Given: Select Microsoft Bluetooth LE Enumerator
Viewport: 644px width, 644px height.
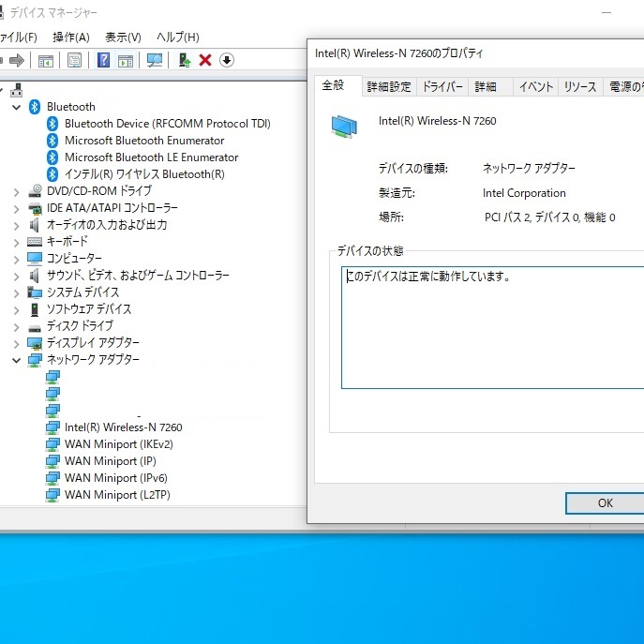Looking at the screenshot, I should pyautogui.click(x=151, y=157).
